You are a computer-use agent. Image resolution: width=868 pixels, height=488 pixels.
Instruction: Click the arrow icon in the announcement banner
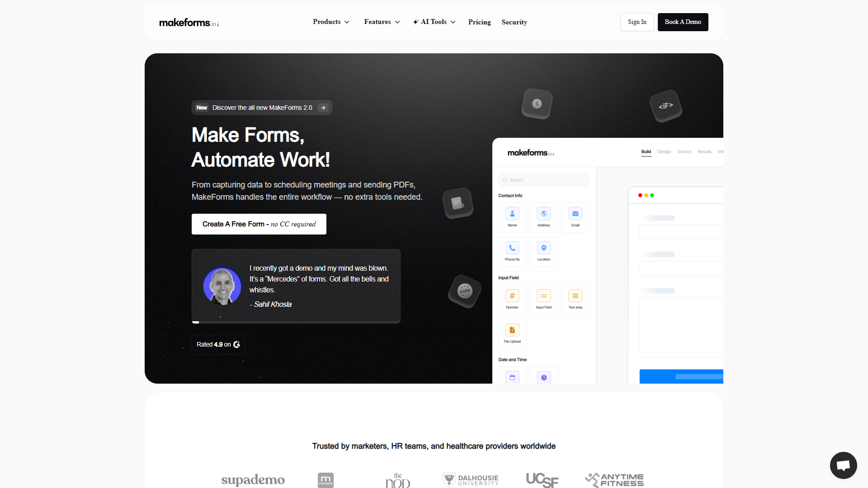pos(323,108)
